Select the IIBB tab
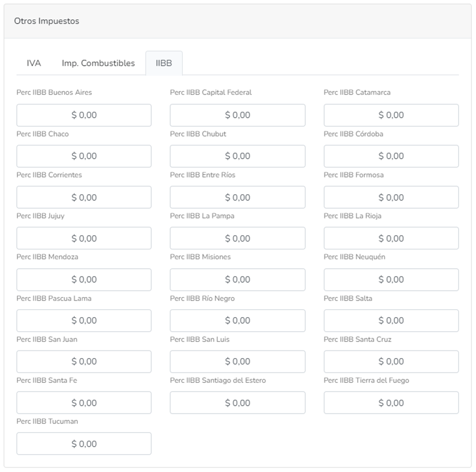This screenshot has height=472, width=476. (164, 63)
